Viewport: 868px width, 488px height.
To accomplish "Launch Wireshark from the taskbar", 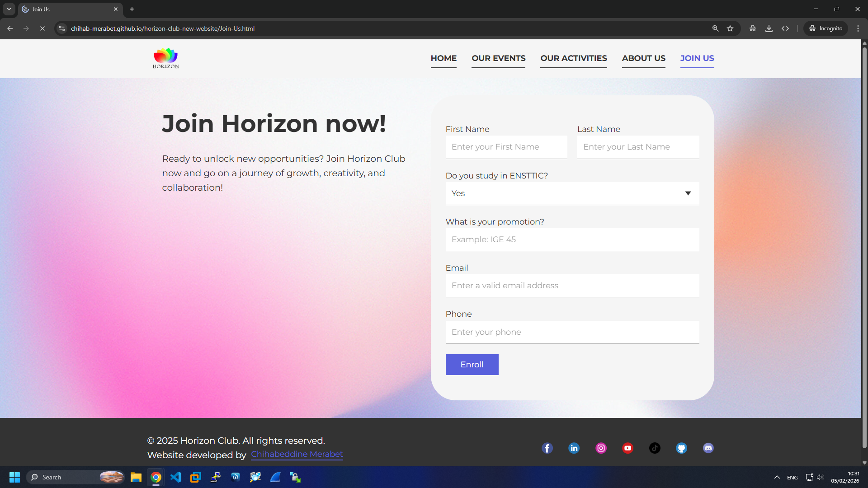I will 276,477.
